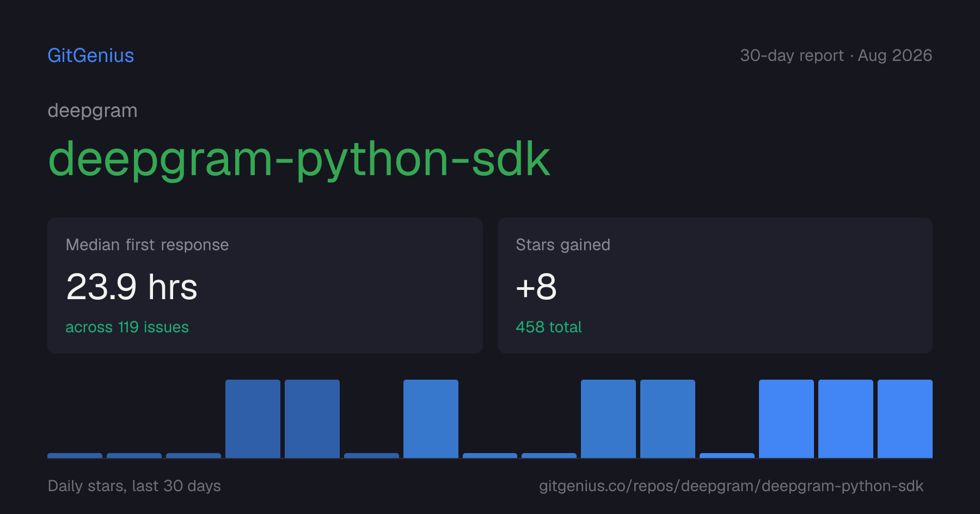
Task: Click the 'Daily stars, last 30 days' caption
Action: (x=134, y=486)
